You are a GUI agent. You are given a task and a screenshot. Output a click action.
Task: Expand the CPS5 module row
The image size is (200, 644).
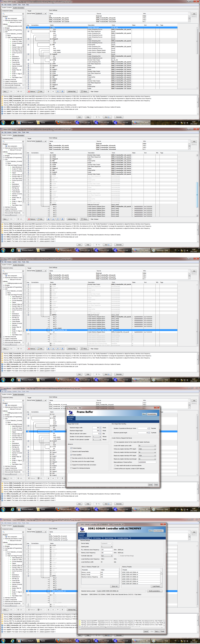pos(51,166)
